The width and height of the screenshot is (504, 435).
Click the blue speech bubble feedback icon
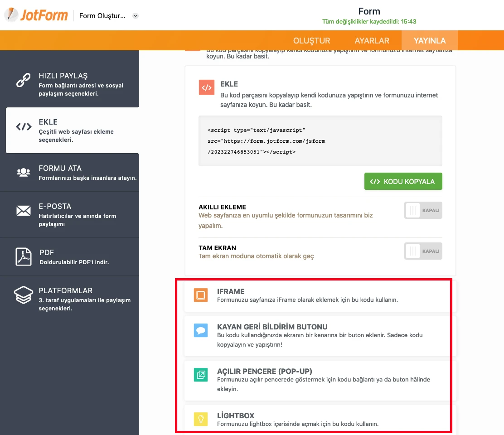click(201, 330)
